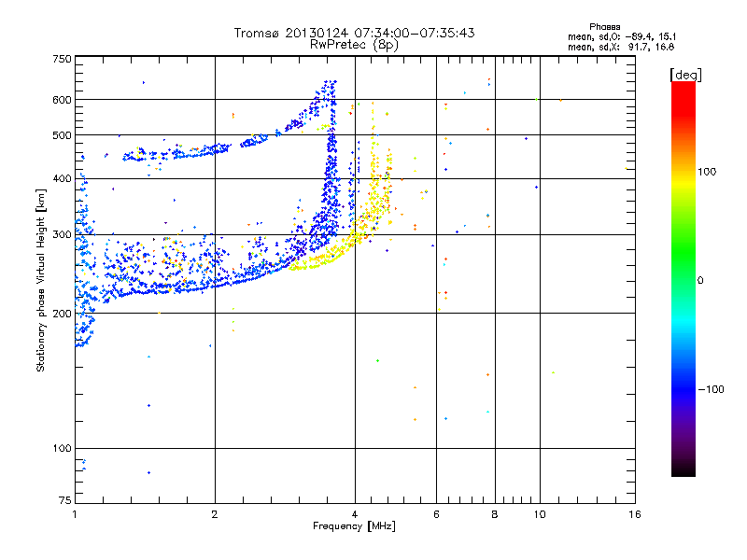Click the plot title 'Tromsø 20130124 07:34:00-07:35:43'
The height and width of the screenshot is (560, 747).
[354, 33]
